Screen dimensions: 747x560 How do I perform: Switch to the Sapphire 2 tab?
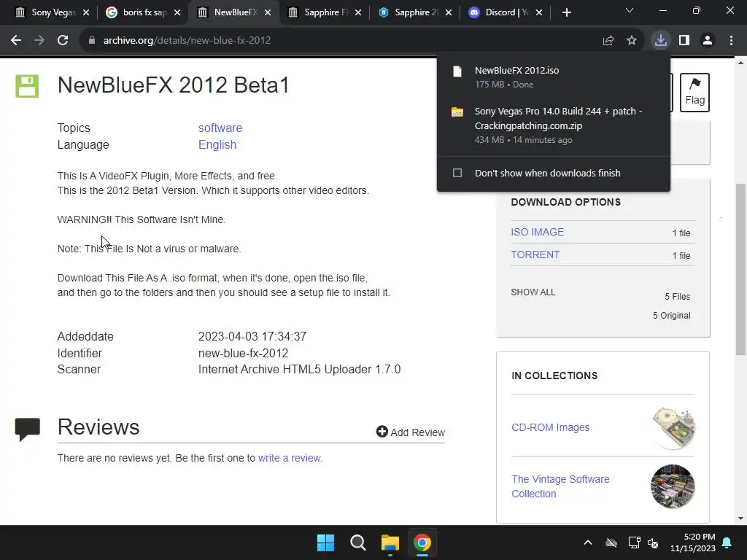(410, 12)
